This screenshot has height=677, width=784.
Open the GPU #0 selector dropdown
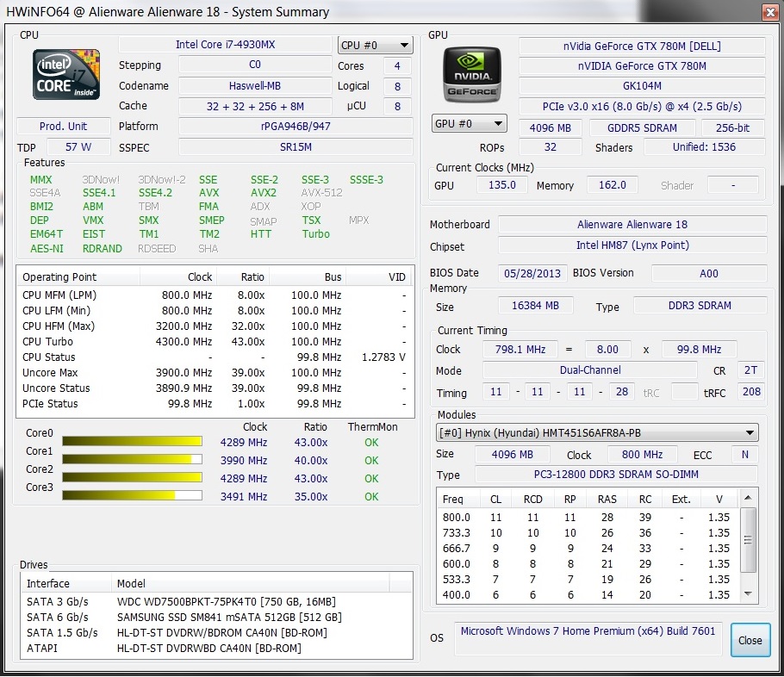click(469, 123)
